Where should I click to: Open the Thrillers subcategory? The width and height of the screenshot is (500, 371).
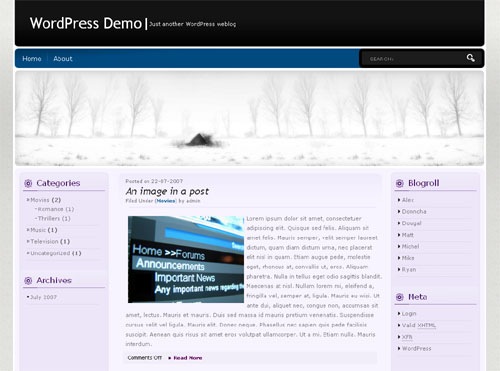pos(49,218)
